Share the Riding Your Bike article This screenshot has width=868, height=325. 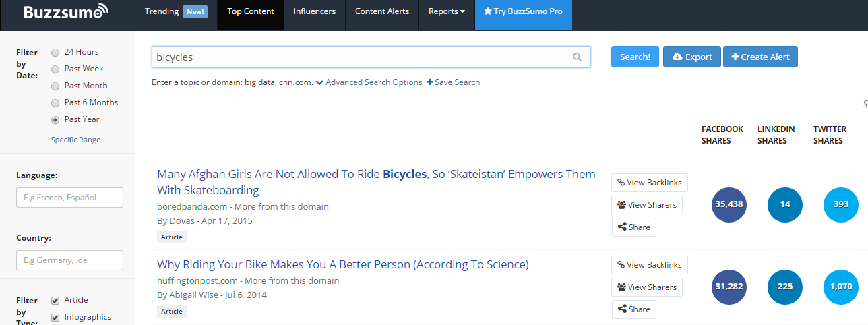[x=633, y=309]
